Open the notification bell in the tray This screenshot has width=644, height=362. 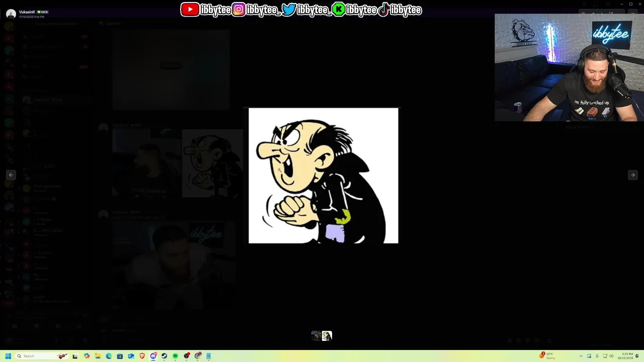click(x=637, y=356)
